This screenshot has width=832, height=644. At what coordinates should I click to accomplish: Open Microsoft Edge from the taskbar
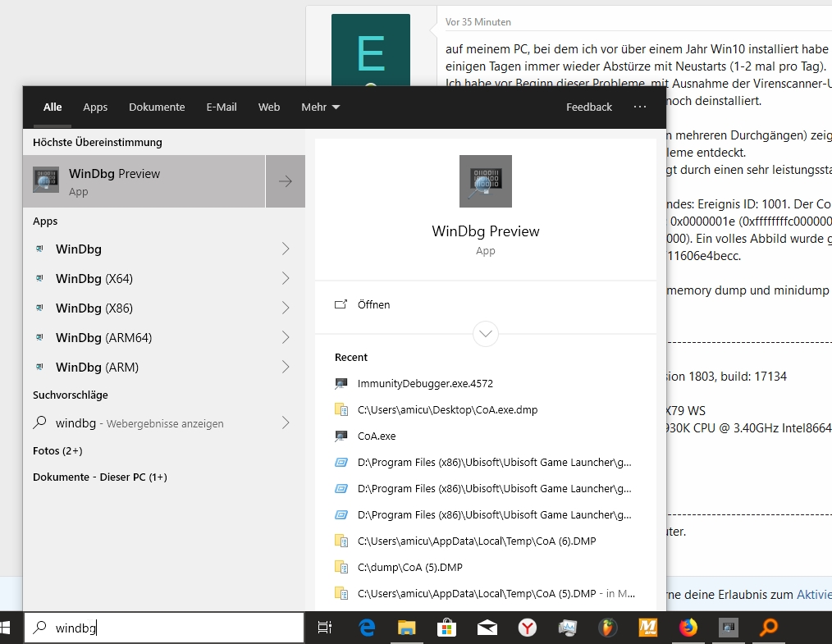pyautogui.click(x=366, y=628)
